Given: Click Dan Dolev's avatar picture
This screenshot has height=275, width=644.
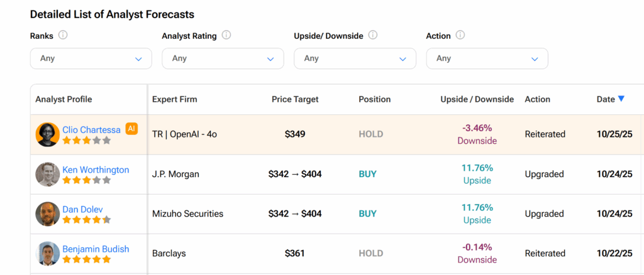Looking at the screenshot, I should pyautogui.click(x=48, y=214).
